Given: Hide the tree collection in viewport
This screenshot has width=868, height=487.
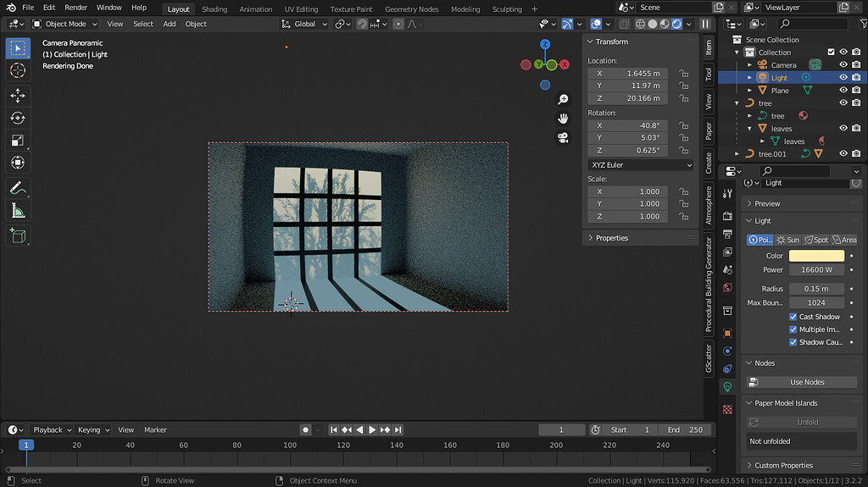Looking at the screenshot, I should click(x=843, y=103).
